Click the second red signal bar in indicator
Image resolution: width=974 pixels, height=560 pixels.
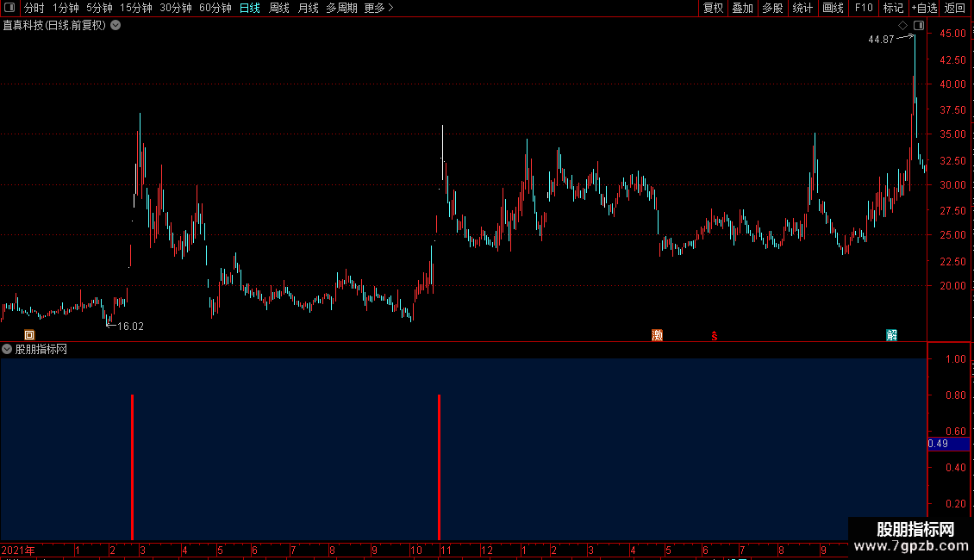[440, 467]
